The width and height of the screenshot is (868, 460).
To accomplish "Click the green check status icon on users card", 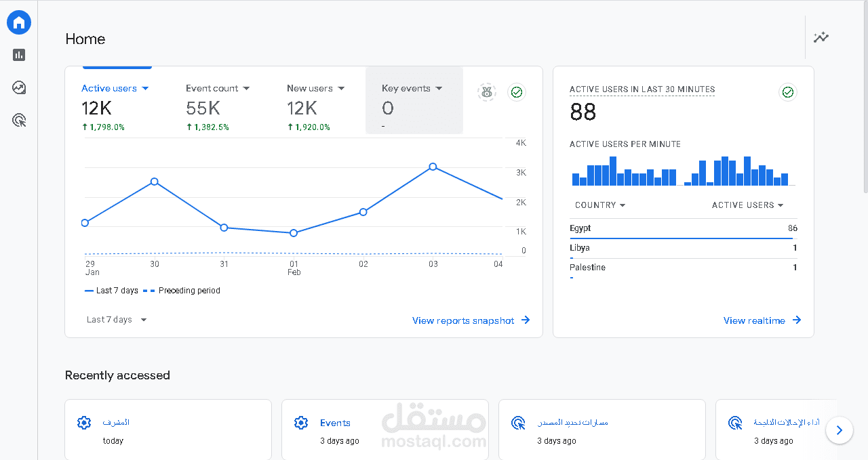I will tap(517, 92).
